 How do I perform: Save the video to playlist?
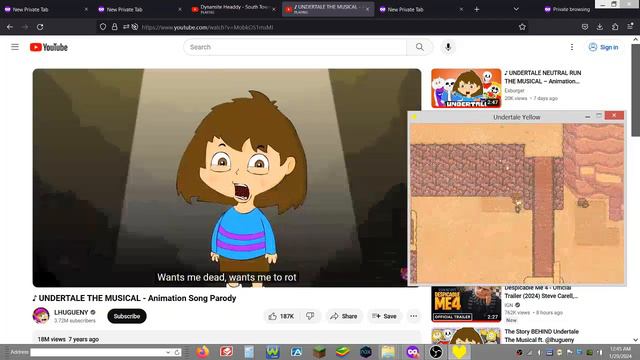(x=384, y=316)
